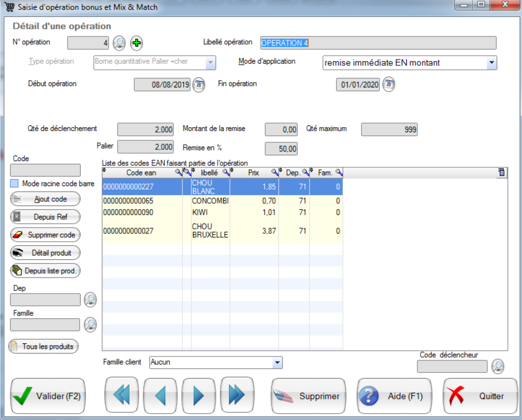
Task: Click the Code déclencheur search magnifier
Action: 497,367
